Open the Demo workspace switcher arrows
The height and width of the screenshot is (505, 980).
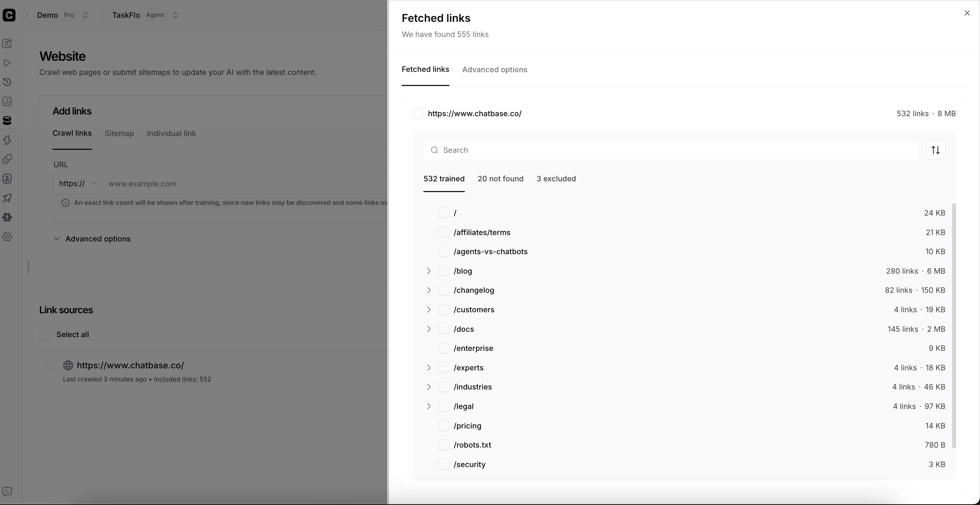tap(85, 15)
